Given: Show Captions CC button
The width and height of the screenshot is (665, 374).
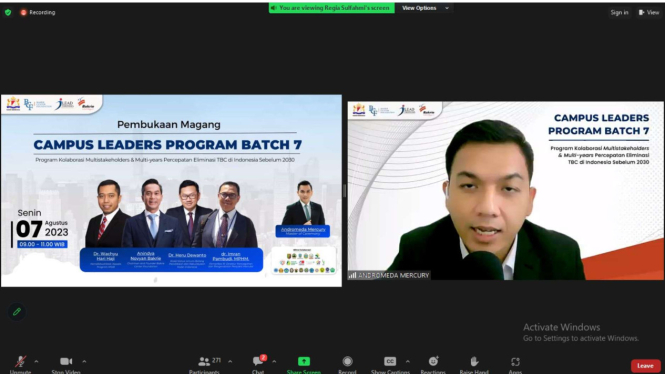Looking at the screenshot, I should 390,364.
